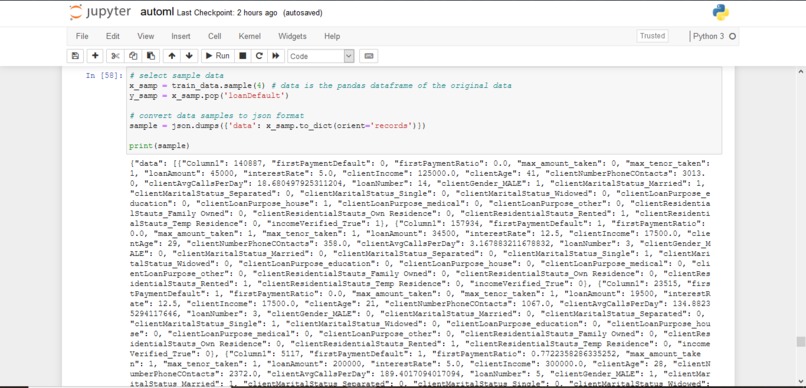
Task: Paste cells below icon
Action: pos(151,56)
